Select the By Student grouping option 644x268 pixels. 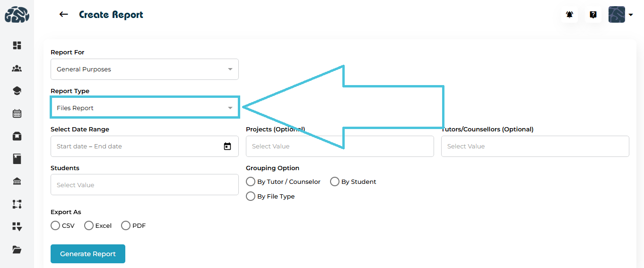(335, 182)
